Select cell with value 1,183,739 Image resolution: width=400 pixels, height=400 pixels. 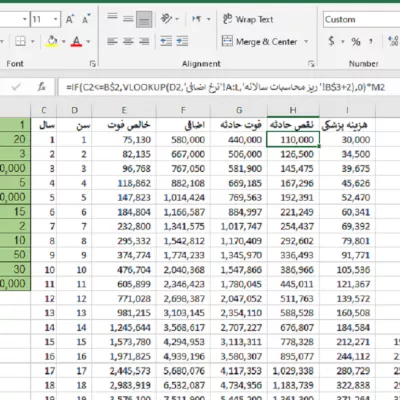click(x=293, y=385)
